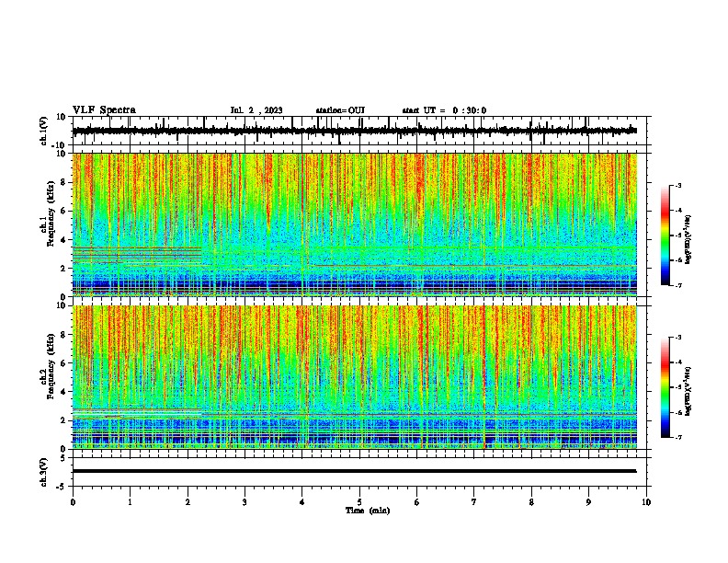Select the start UT = 0:30:0 text
The image size is (728, 563).
pyautogui.click(x=444, y=110)
